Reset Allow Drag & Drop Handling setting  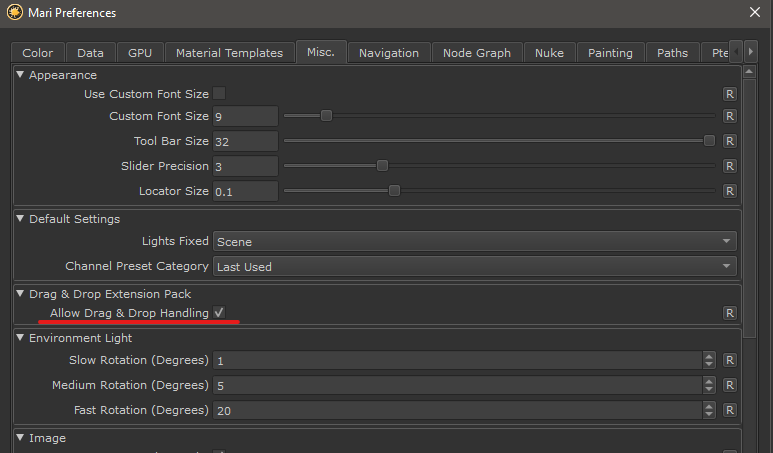[729, 313]
